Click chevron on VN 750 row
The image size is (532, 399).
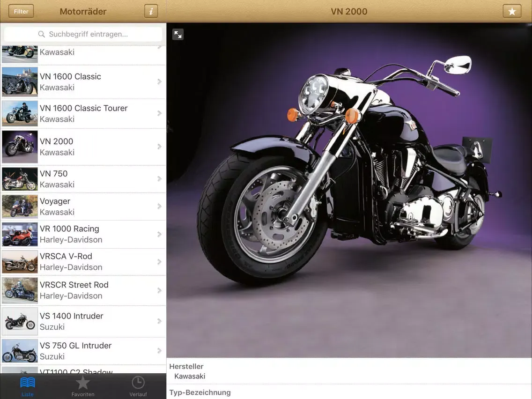(x=160, y=179)
